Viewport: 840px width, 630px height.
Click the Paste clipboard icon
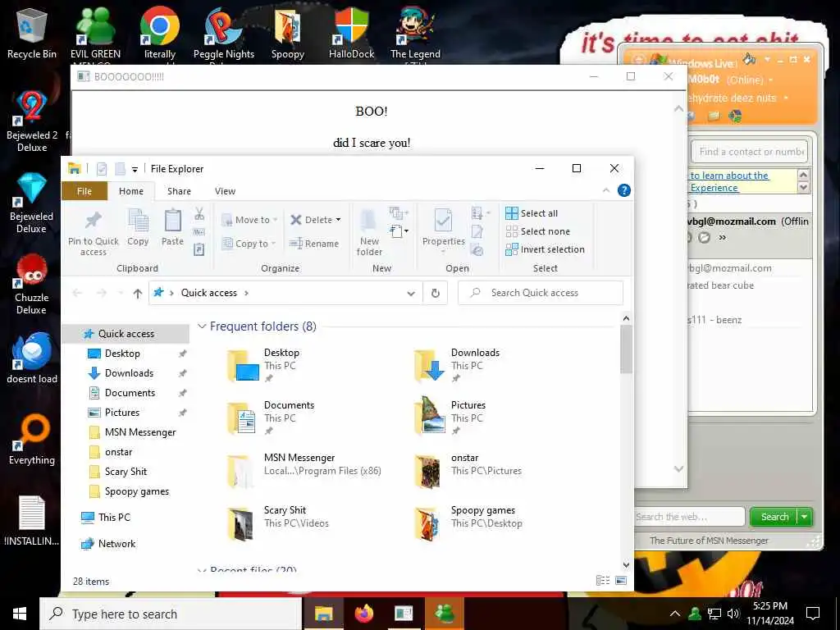click(172, 221)
